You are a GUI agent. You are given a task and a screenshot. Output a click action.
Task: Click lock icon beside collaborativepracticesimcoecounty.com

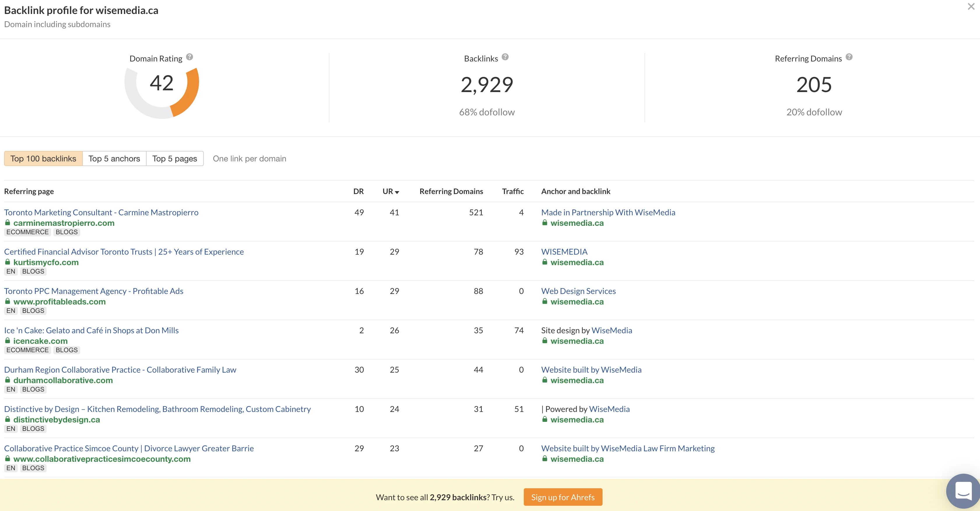click(7, 459)
